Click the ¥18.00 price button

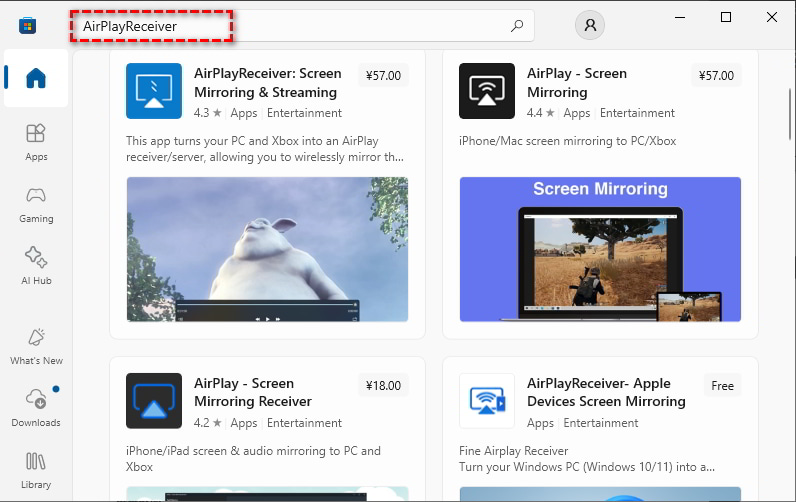point(383,386)
